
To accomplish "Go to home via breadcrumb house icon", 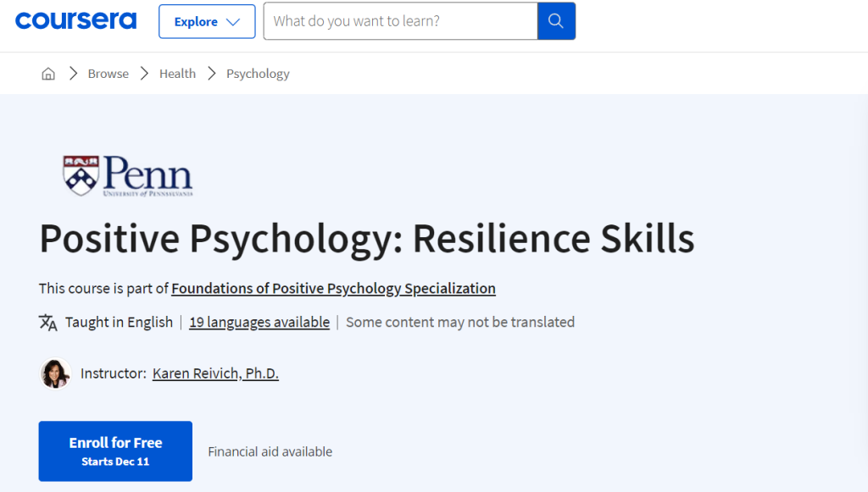I will [48, 74].
